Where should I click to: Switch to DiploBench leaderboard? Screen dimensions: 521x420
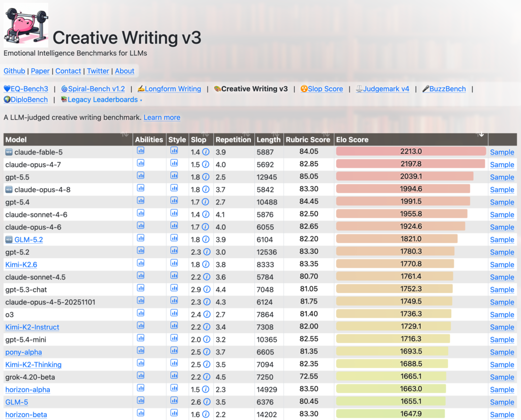coord(25,100)
